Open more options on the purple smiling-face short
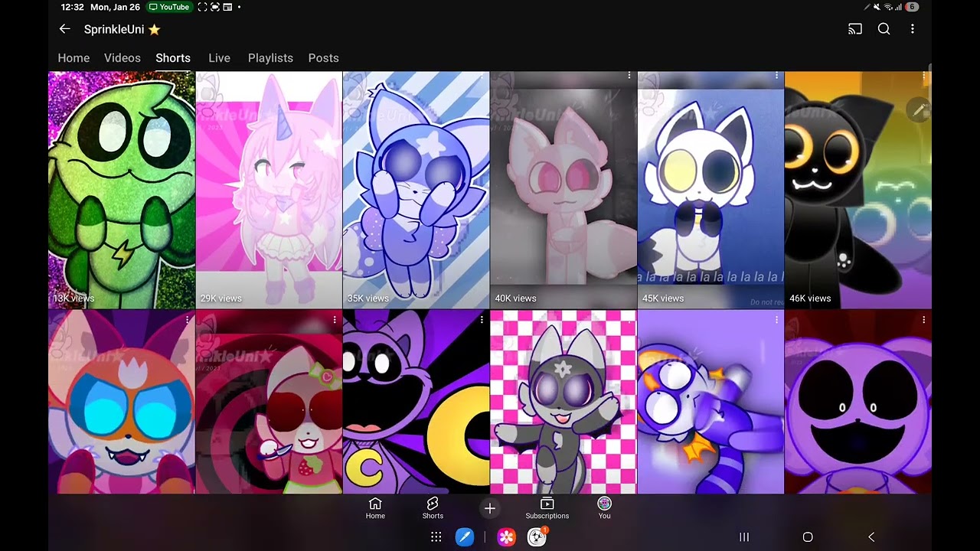This screenshot has height=551, width=980. tap(924, 320)
